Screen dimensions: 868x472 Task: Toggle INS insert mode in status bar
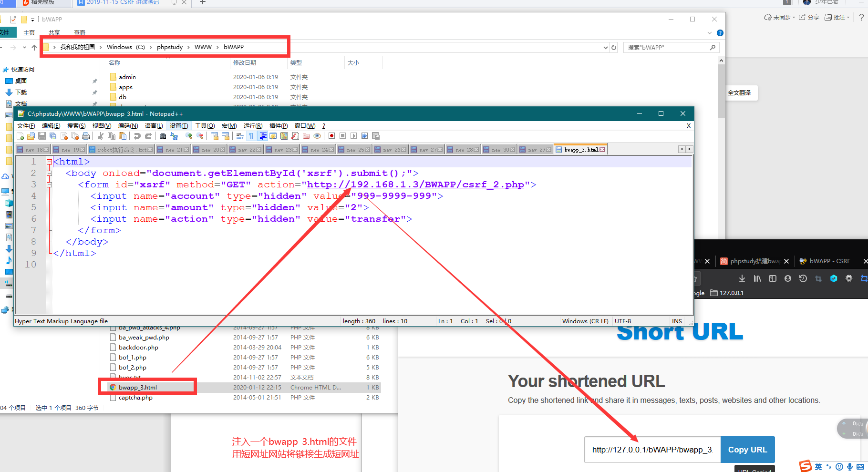click(677, 321)
